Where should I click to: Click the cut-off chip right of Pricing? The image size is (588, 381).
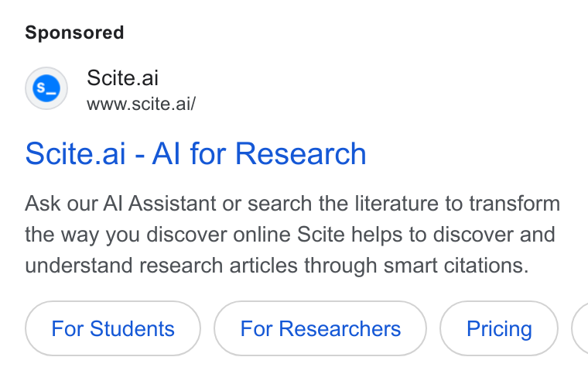coord(580,328)
